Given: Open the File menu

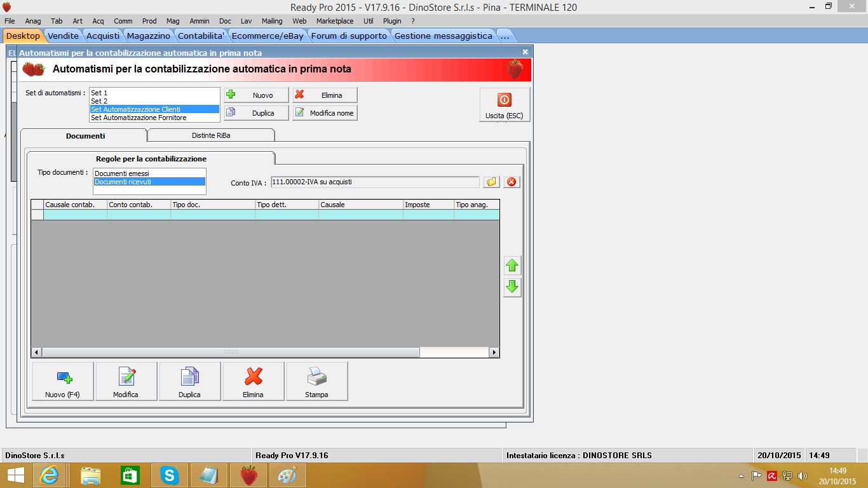Looking at the screenshot, I should 10,21.
